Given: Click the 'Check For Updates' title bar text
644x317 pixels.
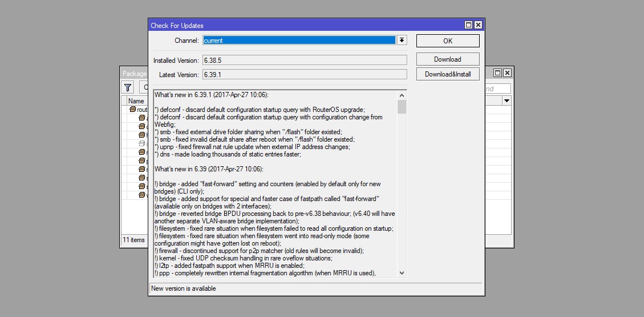Looking at the screenshot, I should click(x=177, y=26).
